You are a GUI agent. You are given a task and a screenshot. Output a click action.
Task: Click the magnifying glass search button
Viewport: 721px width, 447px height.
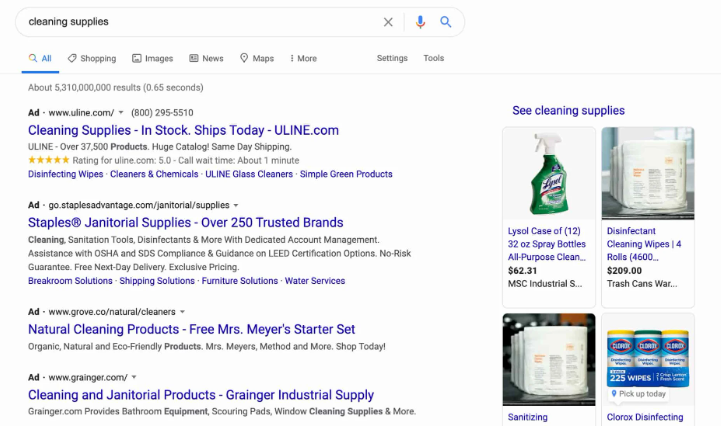[x=446, y=22]
